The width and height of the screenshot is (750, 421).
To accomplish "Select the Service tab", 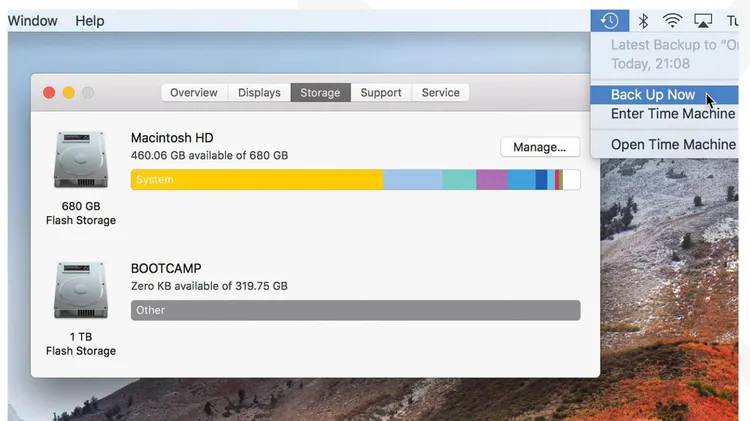I will [x=440, y=93].
